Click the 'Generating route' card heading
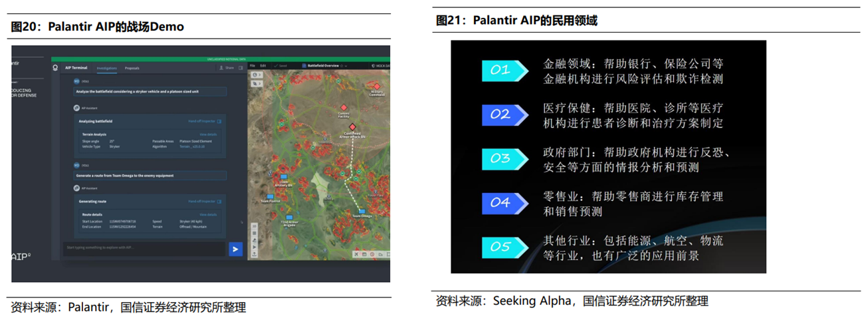The image size is (868, 322). click(x=92, y=202)
